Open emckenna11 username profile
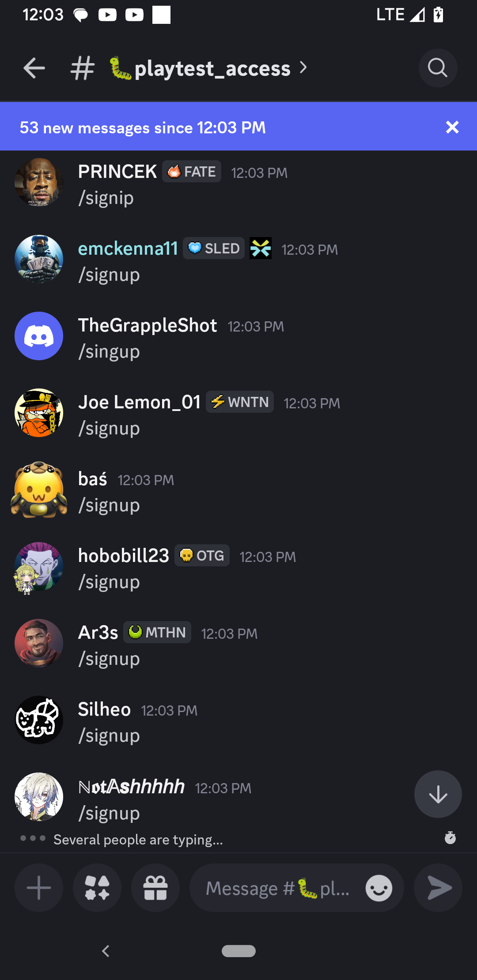This screenshot has height=980, width=477. tap(128, 249)
